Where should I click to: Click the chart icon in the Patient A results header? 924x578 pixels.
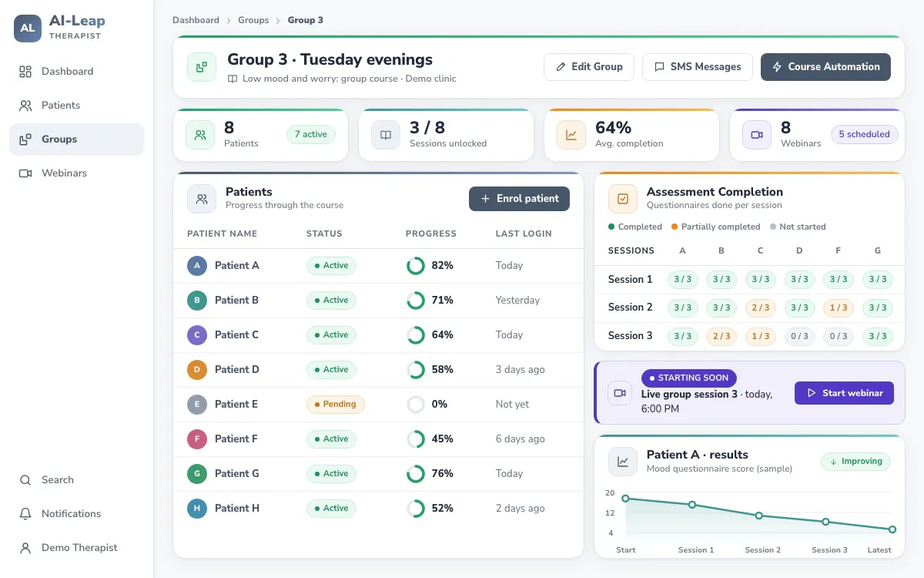coord(623,462)
